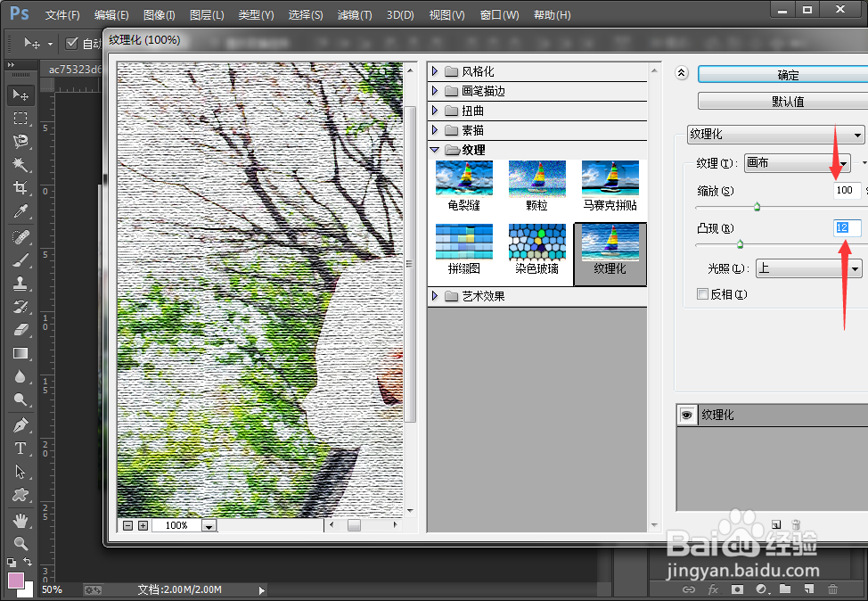Adjust the 凸现 slider

pos(740,243)
